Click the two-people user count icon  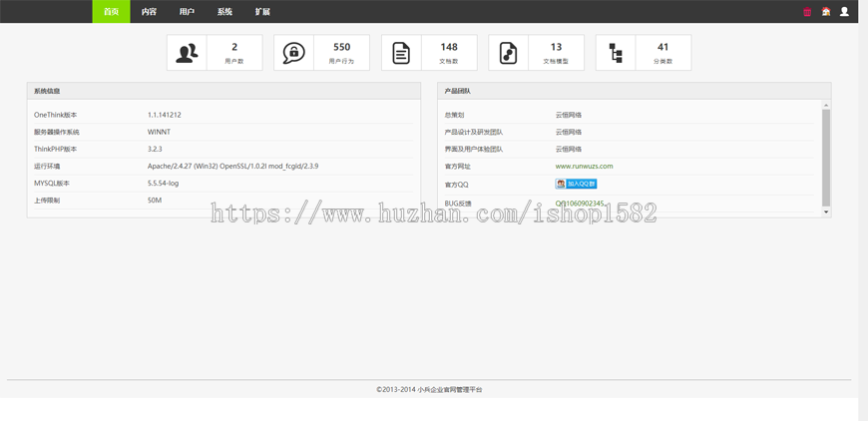tap(188, 53)
